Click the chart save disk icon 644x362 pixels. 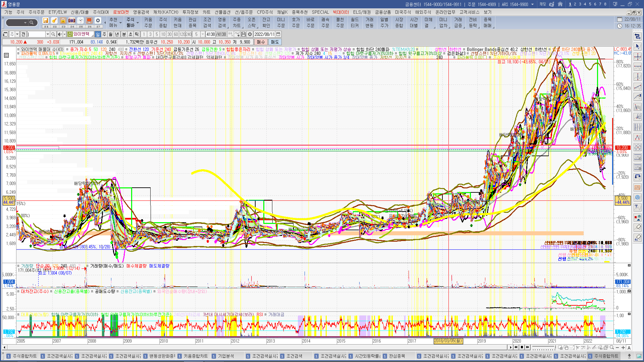(x=244, y=34)
